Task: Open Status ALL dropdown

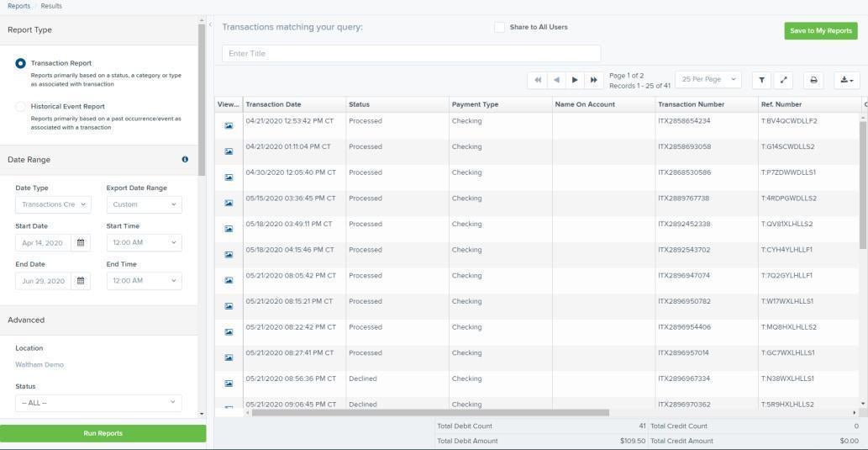Action: [98, 403]
